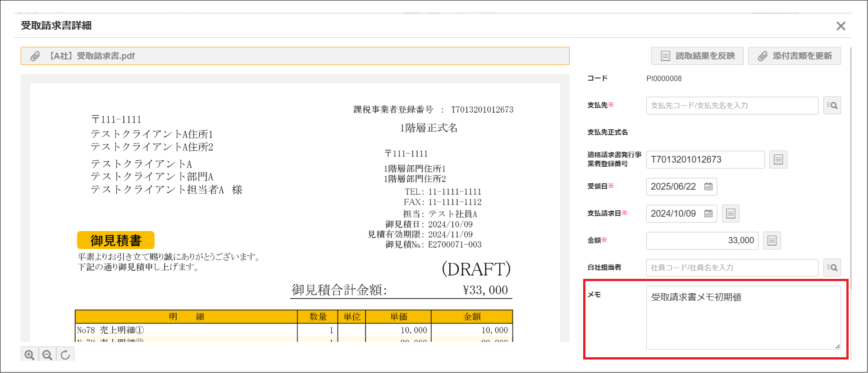Click the 金額 field showing 33,000
This screenshot has width=868, height=373.
702,241
